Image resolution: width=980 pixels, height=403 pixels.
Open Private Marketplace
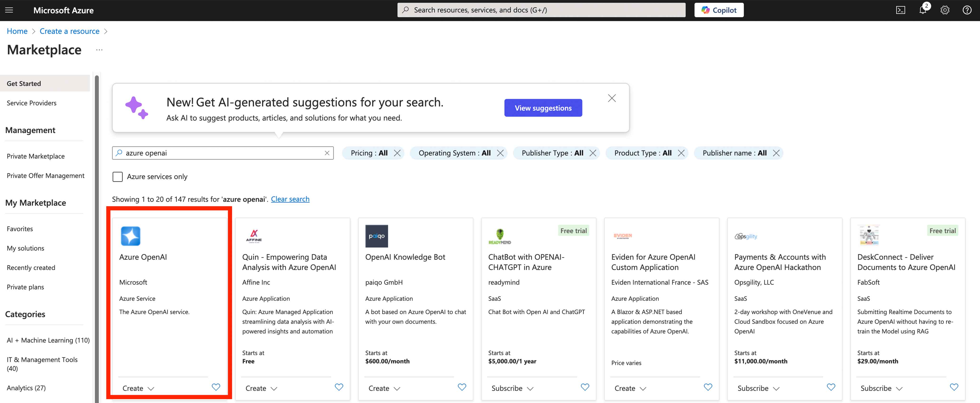click(36, 156)
